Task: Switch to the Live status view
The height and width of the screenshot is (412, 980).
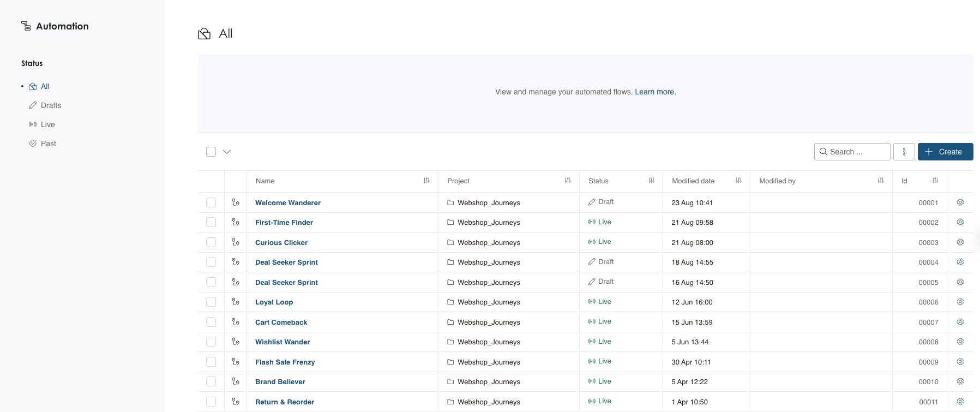Action: pos(47,124)
